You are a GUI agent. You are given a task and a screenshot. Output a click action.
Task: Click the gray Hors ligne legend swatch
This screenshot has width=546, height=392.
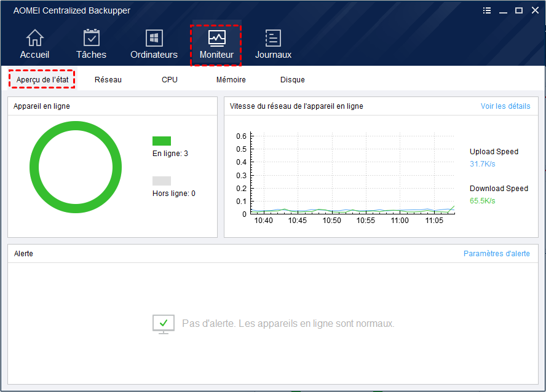[x=162, y=181]
